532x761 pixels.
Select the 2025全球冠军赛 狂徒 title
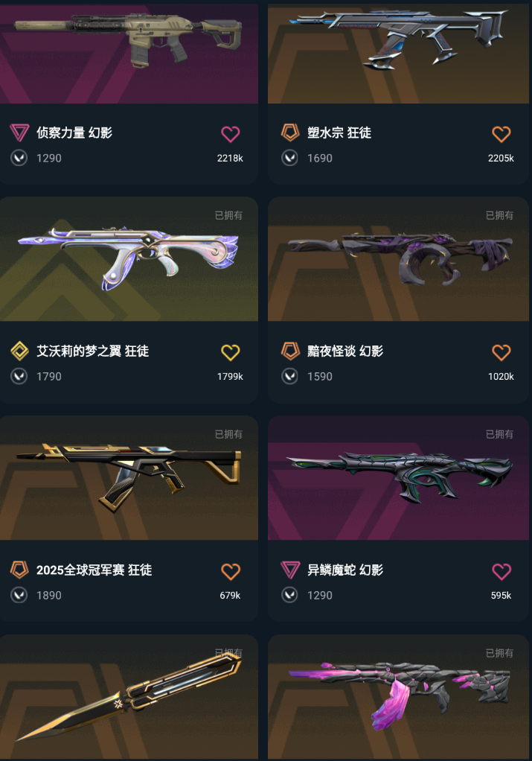94,570
